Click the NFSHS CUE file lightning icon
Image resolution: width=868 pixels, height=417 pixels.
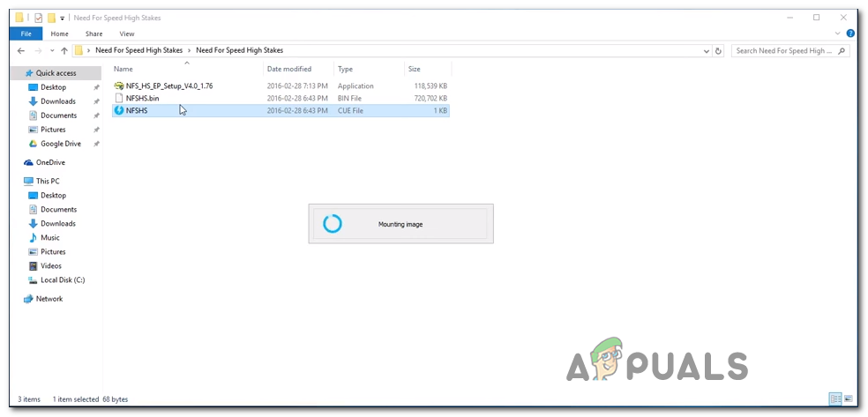pos(118,110)
